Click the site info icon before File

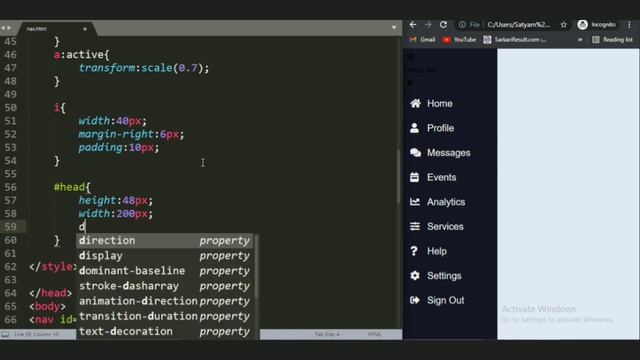tap(462, 25)
